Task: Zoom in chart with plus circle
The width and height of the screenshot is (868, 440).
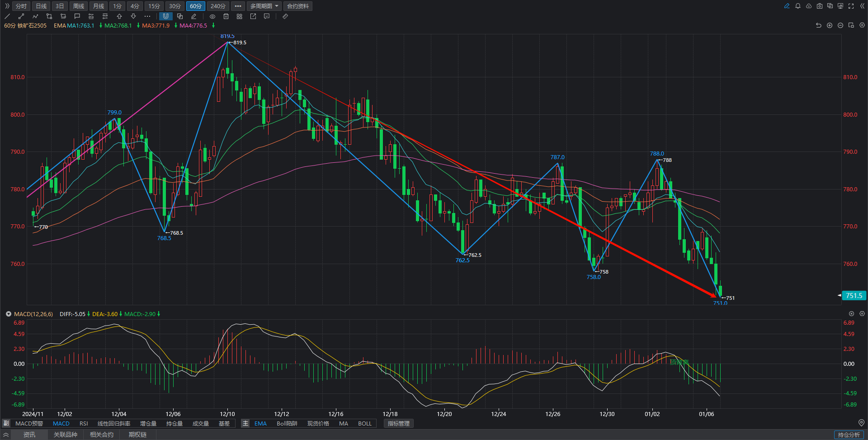Action: (830, 25)
